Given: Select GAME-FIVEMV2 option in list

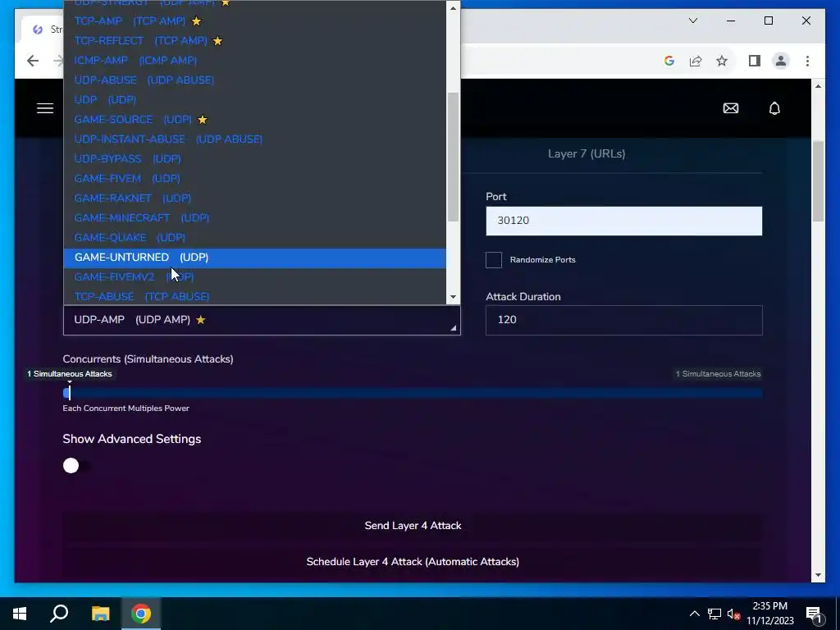Looking at the screenshot, I should coord(254,277).
